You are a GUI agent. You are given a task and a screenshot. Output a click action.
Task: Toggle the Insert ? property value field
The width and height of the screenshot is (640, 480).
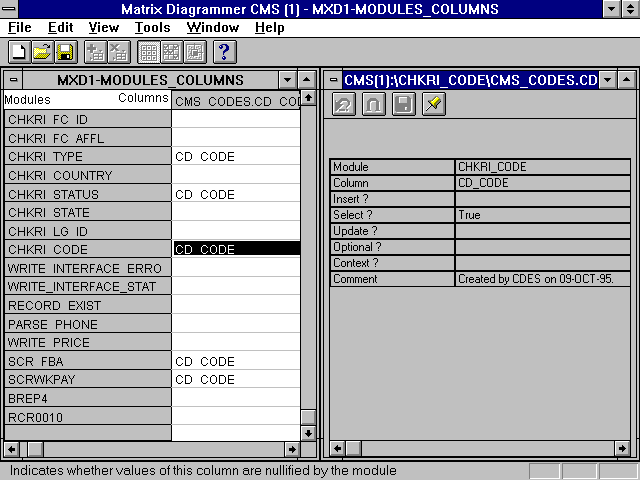coord(542,199)
